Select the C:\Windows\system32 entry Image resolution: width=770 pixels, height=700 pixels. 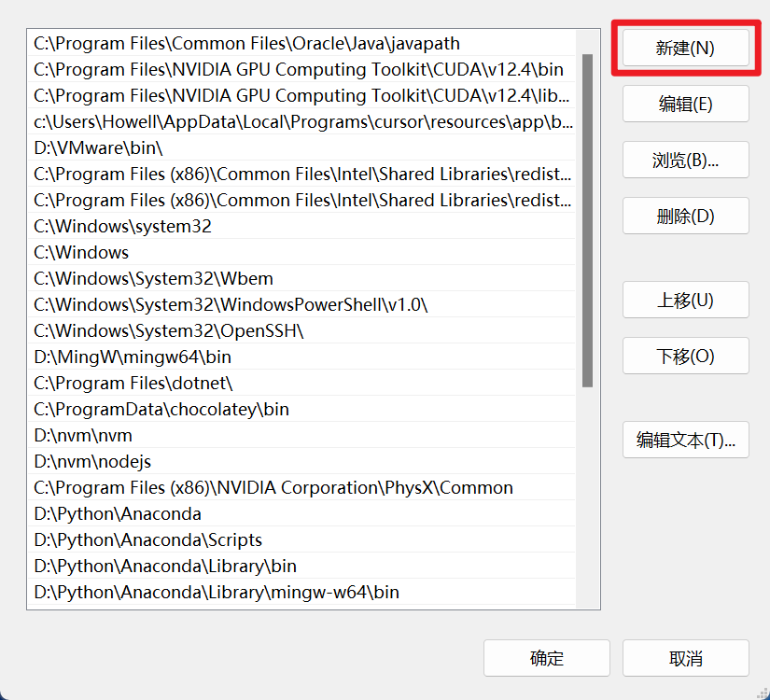click(x=122, y=226)
